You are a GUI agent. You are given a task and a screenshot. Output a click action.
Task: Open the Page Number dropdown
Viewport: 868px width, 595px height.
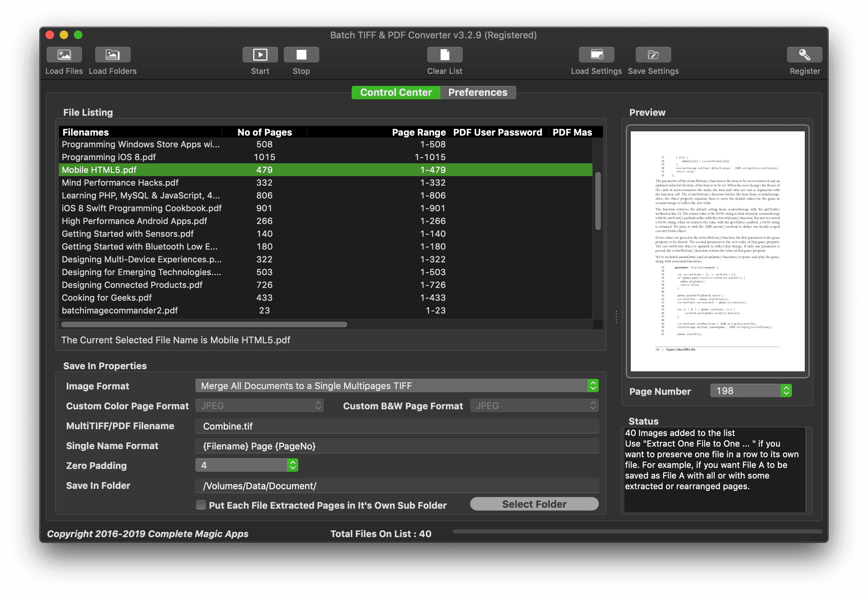tap(751, 391)
